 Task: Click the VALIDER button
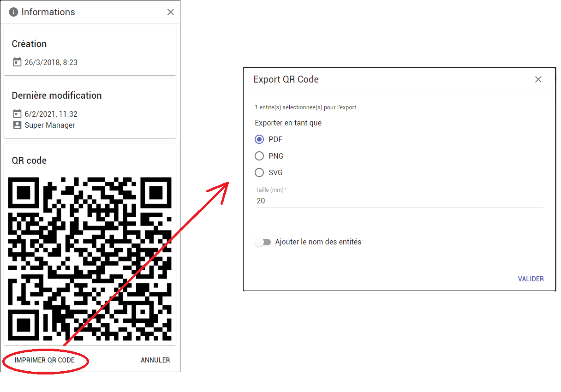pos(531,279)
